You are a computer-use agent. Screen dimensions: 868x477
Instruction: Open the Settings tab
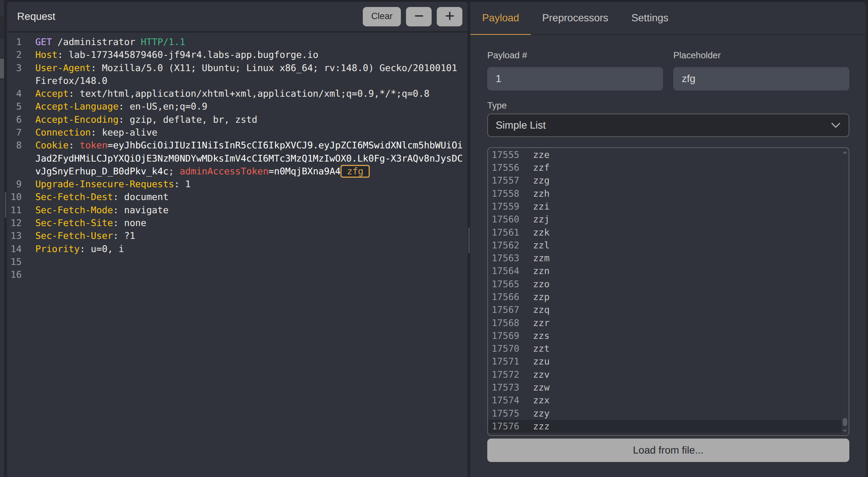pos(649,18)
